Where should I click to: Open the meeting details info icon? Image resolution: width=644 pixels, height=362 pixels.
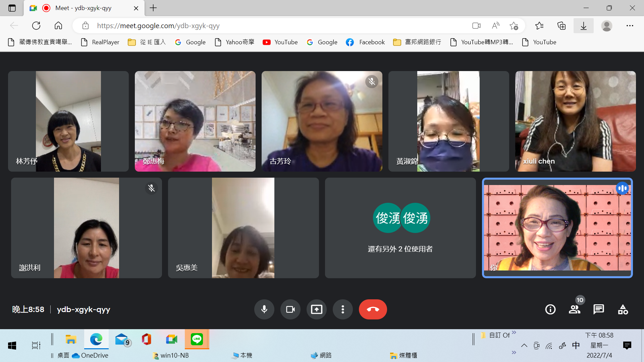pyautogui.click(x=550, y=309)
